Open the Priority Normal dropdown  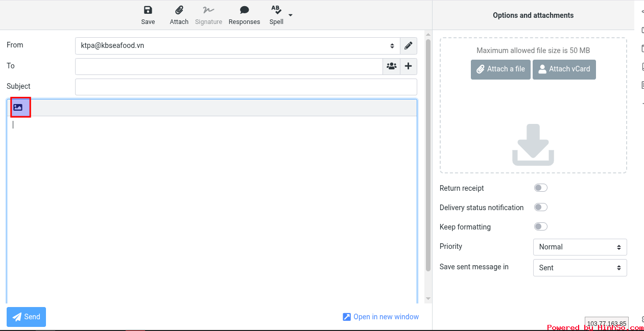click(x=580, y=247)
